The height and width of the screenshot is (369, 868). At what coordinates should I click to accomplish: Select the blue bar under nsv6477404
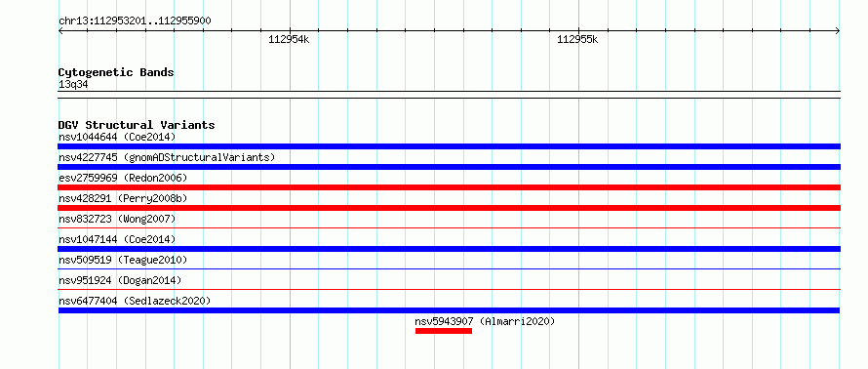(x=449, y=310)
